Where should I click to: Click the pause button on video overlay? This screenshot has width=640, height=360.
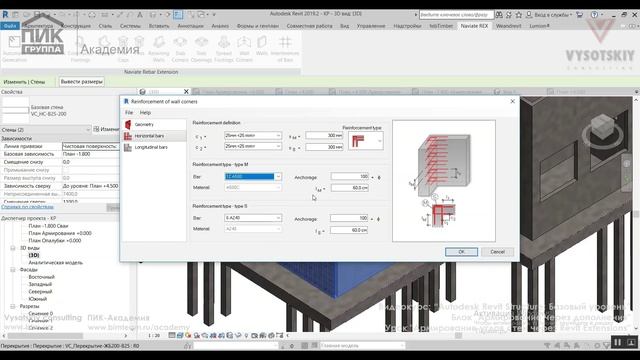[617, 342]
